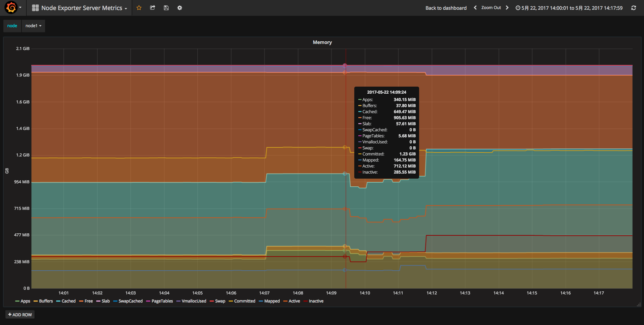Shift time range backward with left arrow
This screenshot has height=325, width=644.
click(x=475, y=8)
